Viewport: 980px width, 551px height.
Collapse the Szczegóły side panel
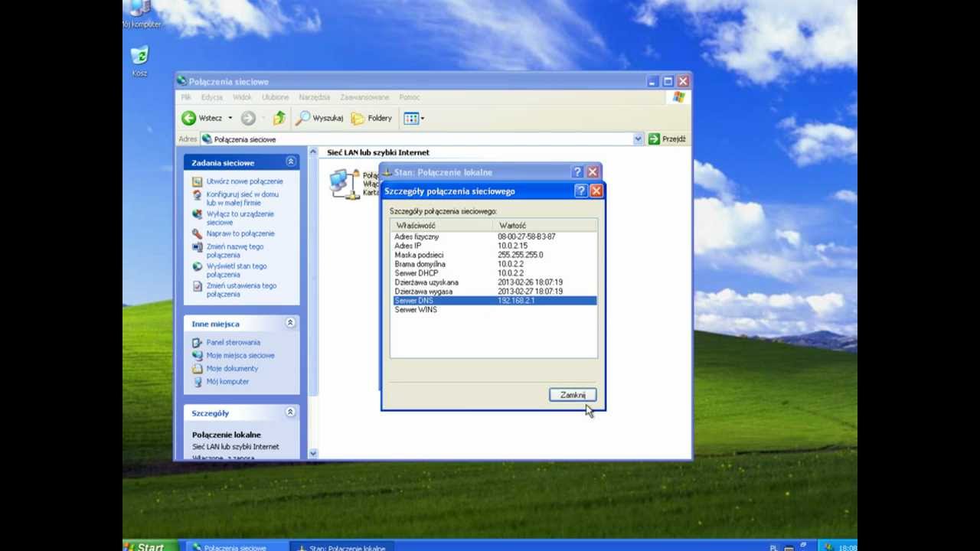pyautogui.click(x=290, y=412)
